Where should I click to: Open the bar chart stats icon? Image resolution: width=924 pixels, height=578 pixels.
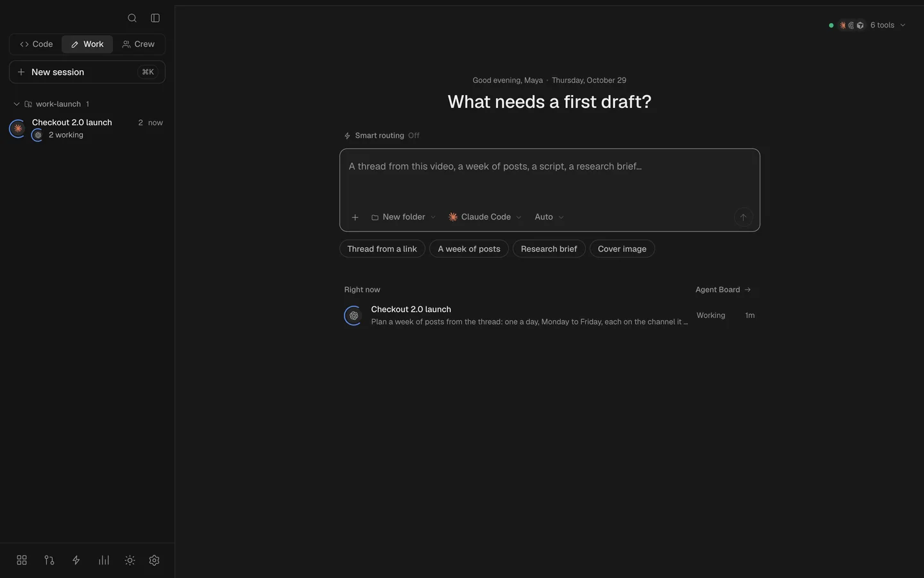coord(104,560)
